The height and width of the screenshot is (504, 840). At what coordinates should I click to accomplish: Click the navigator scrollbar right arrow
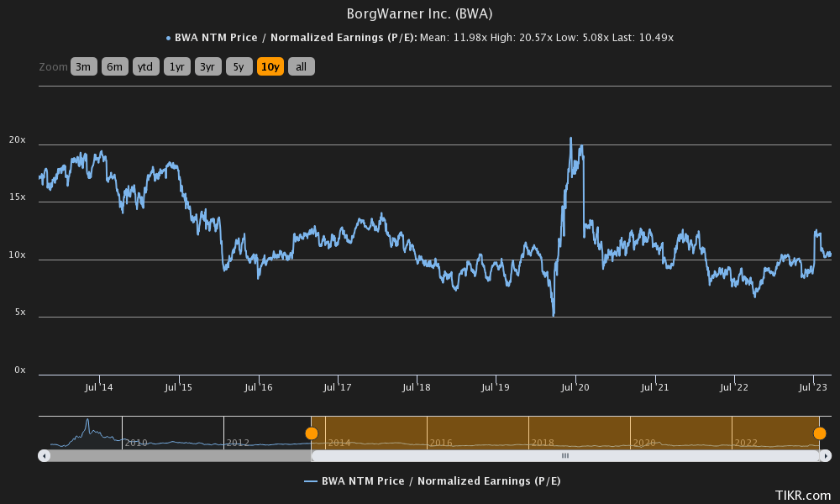826,456
